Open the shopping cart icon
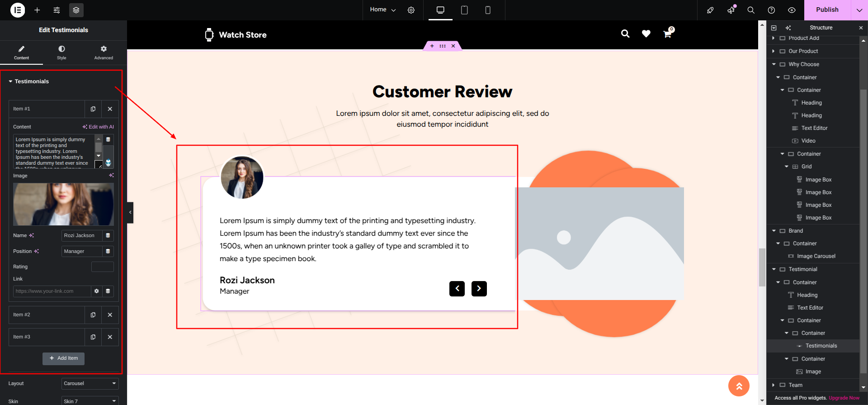This screenshot has width=868, height=405. pos(668,33)
